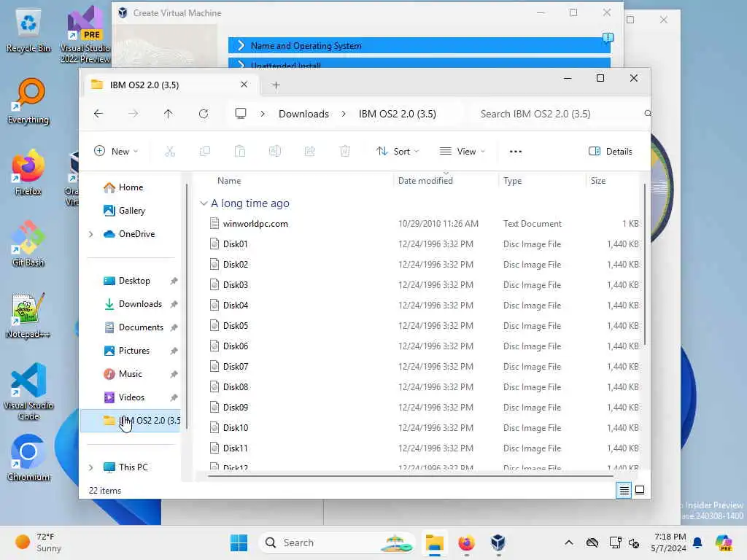Sort by Name column header
This screenshot has height=560, width=747.
(229, 181)
